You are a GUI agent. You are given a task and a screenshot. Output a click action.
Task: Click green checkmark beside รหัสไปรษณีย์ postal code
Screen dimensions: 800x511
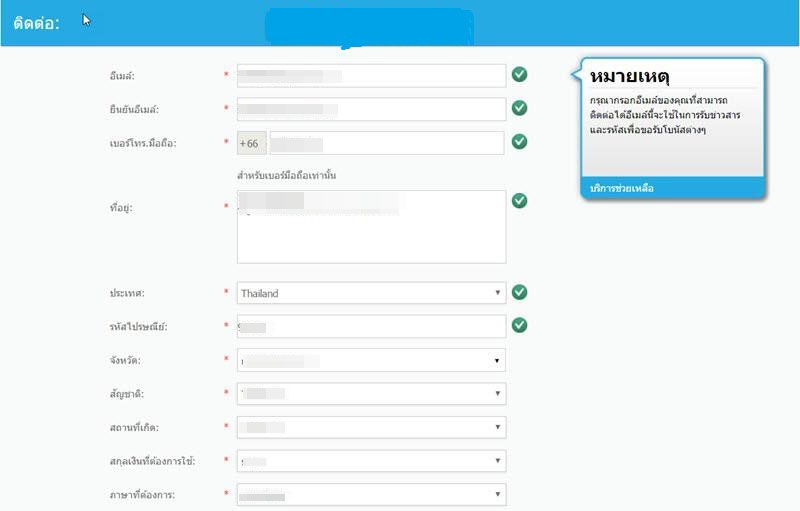(x=519, y=325)
